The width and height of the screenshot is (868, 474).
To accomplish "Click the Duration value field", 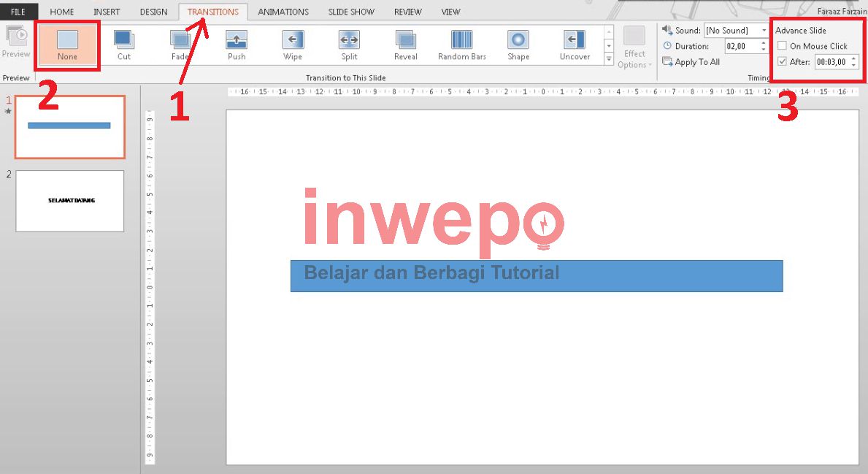I will pyautogui.click(x=741, y=47).
